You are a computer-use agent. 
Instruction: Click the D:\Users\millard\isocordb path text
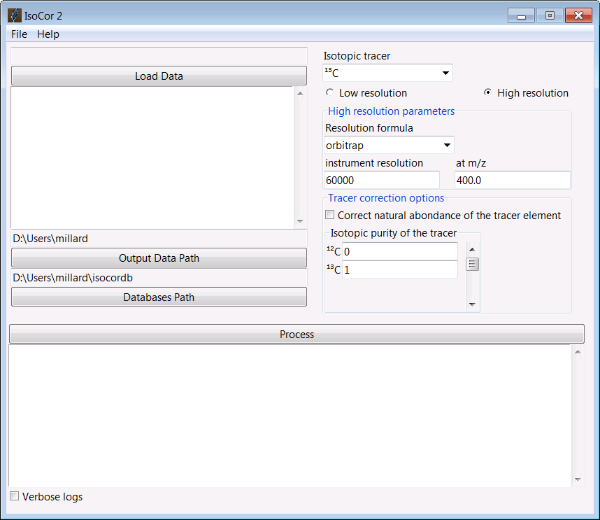tap(73, 277)
